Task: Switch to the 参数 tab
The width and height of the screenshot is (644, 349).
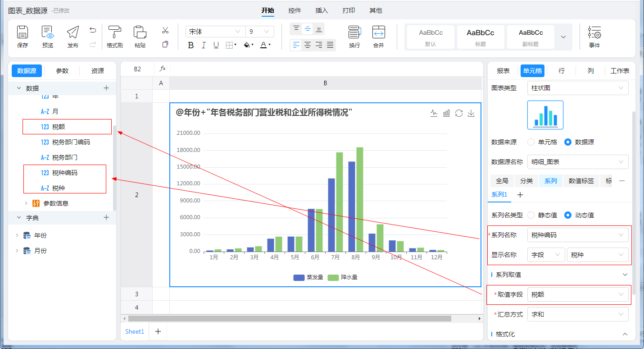Action: pyautogui.click(x=62, y=71)
